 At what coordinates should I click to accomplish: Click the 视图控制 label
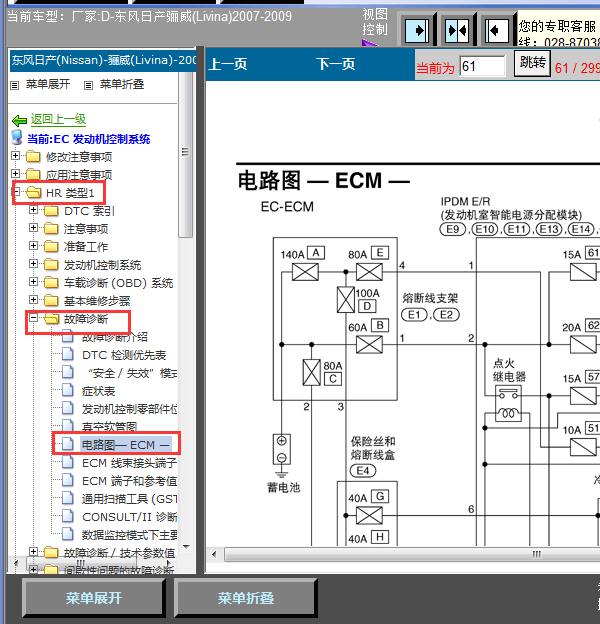pyautogui.click(x=375, y=22)
